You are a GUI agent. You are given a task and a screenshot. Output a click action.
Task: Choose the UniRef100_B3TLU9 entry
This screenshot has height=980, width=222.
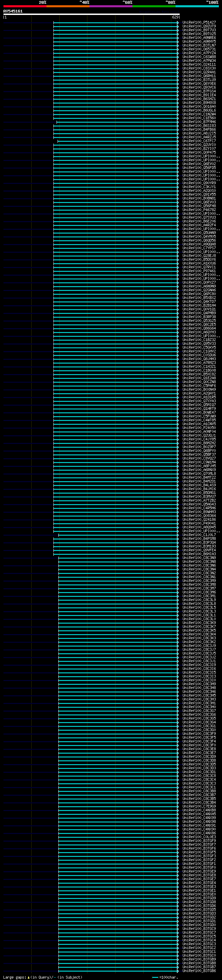coord(199,80)
